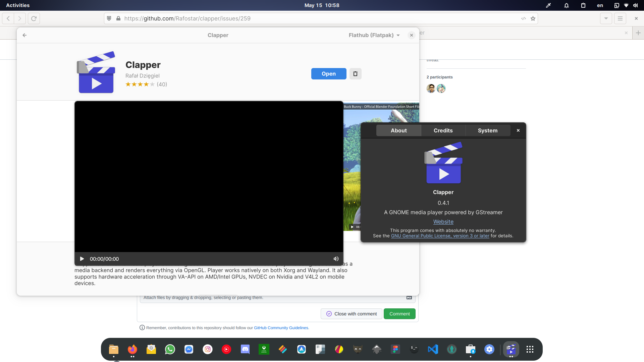Click the clipboard indicator in top bar
The width and height of the screenshot is (644, 362).
click(583, 5)
